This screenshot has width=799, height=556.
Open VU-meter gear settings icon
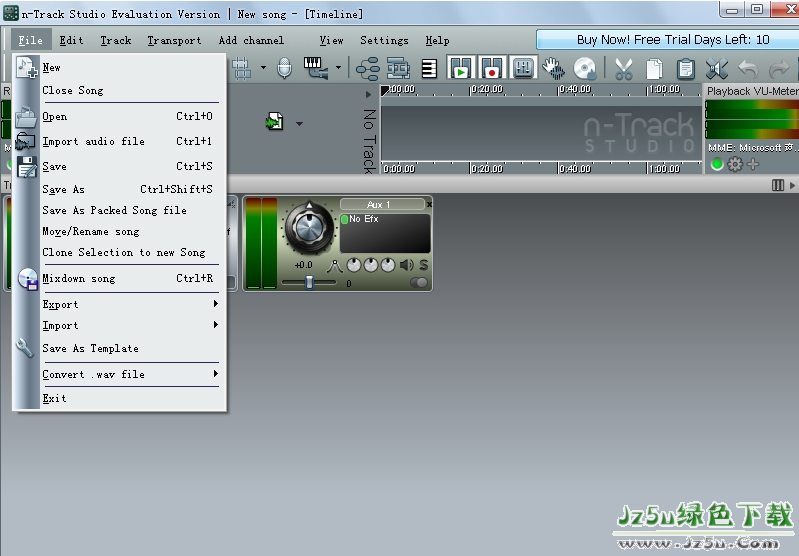click(x=735, y=164)
